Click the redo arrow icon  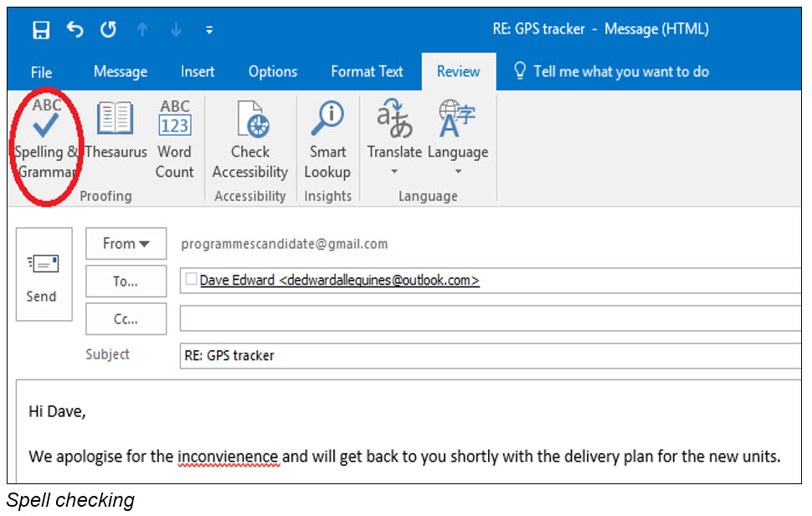(x=108, y=30)
